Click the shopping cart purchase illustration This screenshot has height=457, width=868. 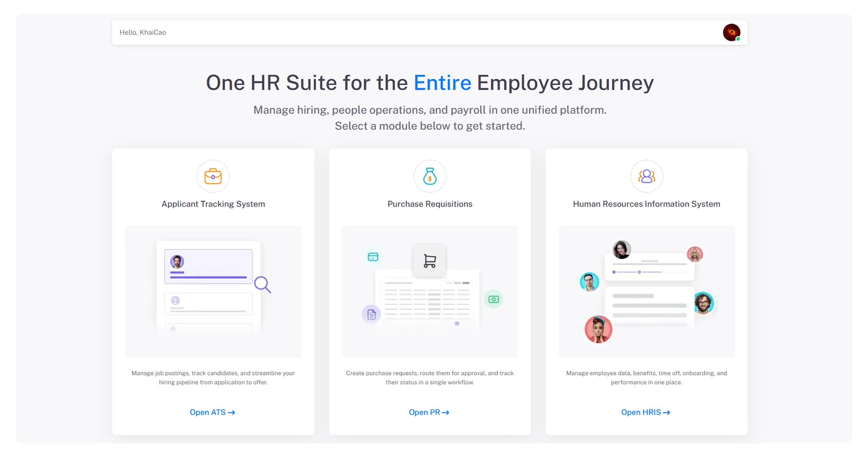[x=430, y=292]
